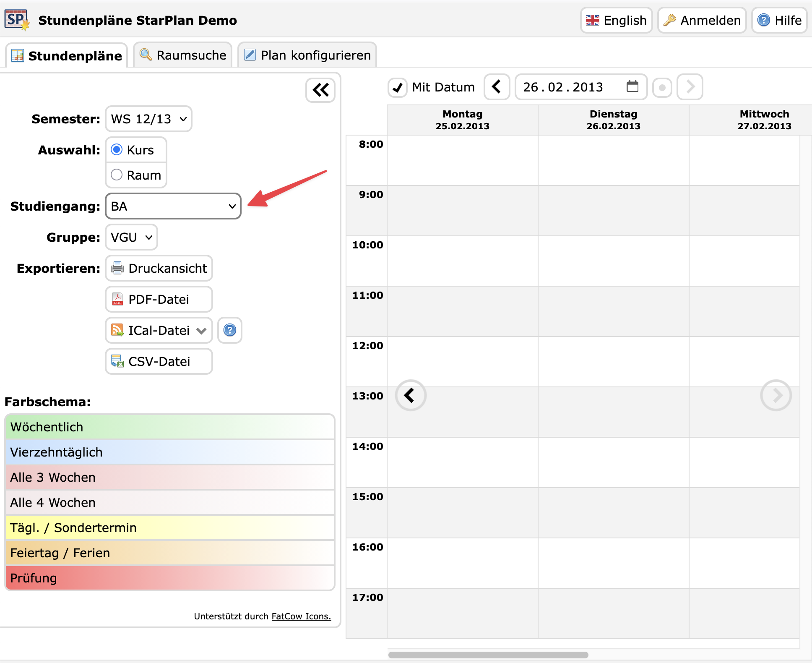The height and width of the screenshot is (663, 812).
Task: Go to previous week with top arrow
Action: click(x=497, y=87)
